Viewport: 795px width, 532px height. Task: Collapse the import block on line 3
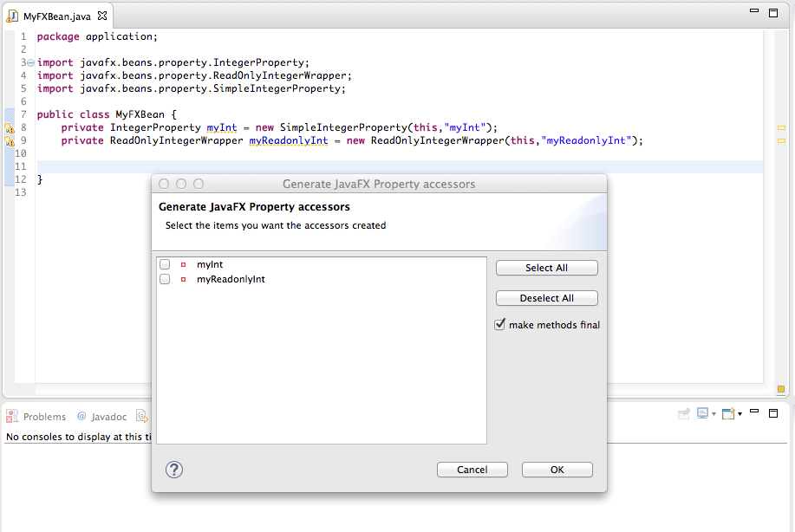click(x=30, y=63)
